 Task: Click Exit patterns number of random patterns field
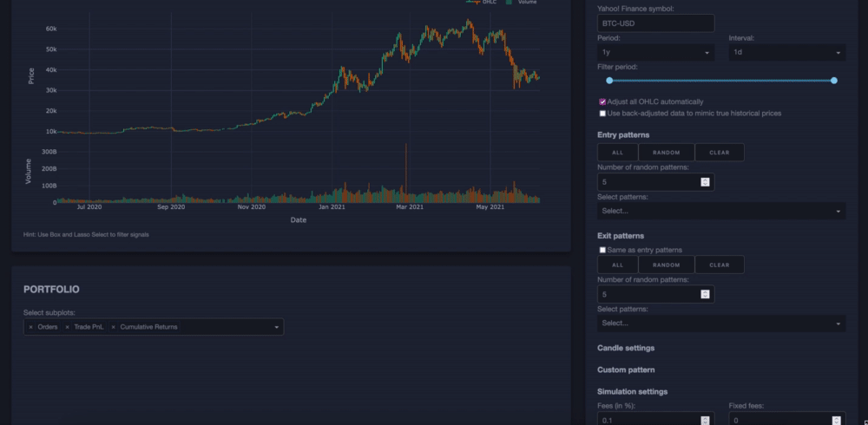655,294
